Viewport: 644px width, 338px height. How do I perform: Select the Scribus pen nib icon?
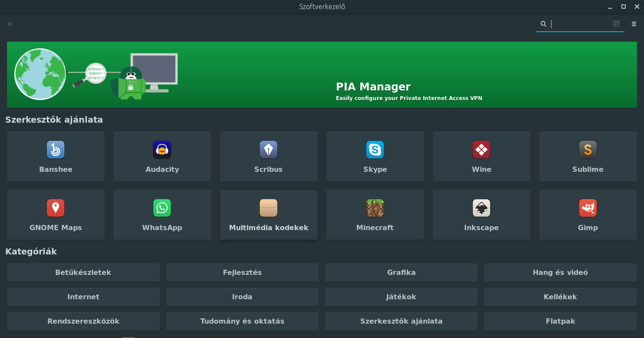[269, 150]
